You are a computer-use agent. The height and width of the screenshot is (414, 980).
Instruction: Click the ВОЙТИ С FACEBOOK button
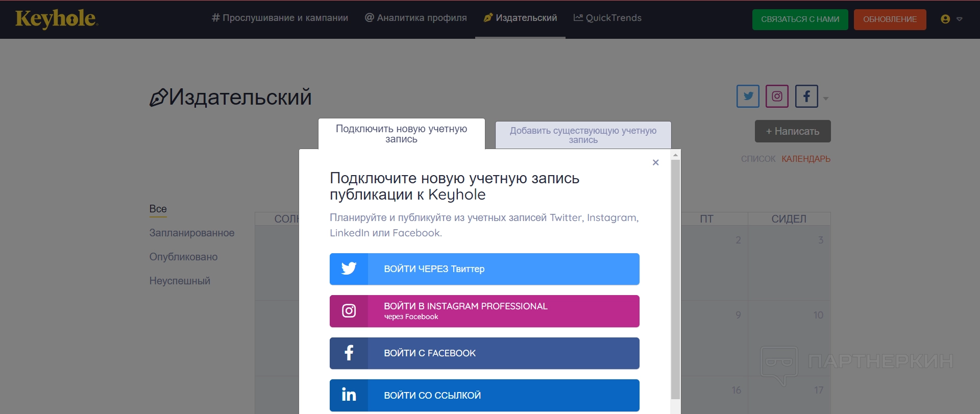point(484,353)
